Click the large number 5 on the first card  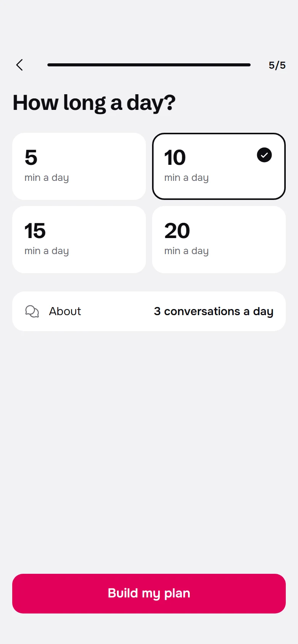pos(31,158)
